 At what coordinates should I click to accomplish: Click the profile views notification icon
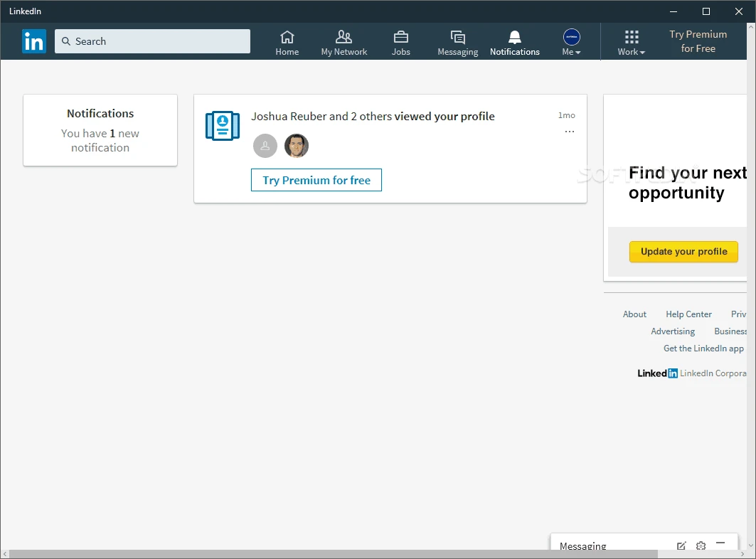click(223, 126)
